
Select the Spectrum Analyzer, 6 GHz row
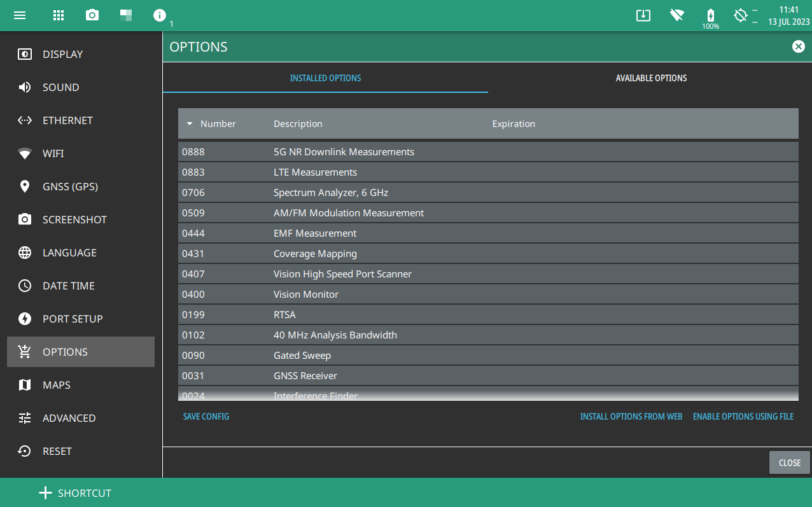click(x=487, y=193)
